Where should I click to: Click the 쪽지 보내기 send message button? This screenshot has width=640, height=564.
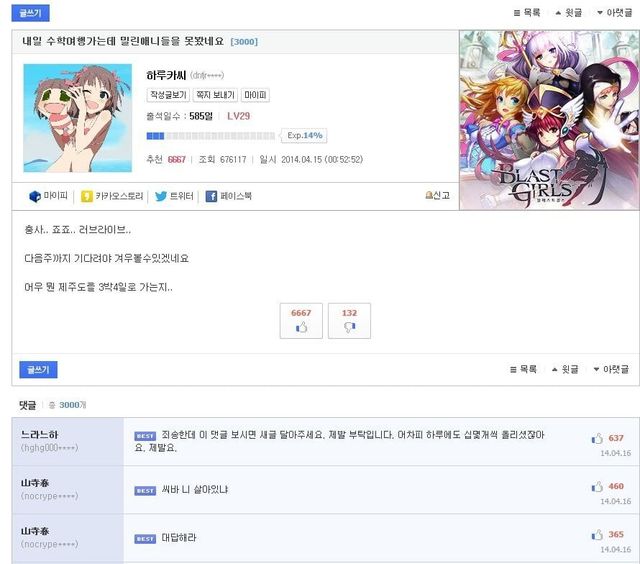pyautogui.click(x=216, y=95)
